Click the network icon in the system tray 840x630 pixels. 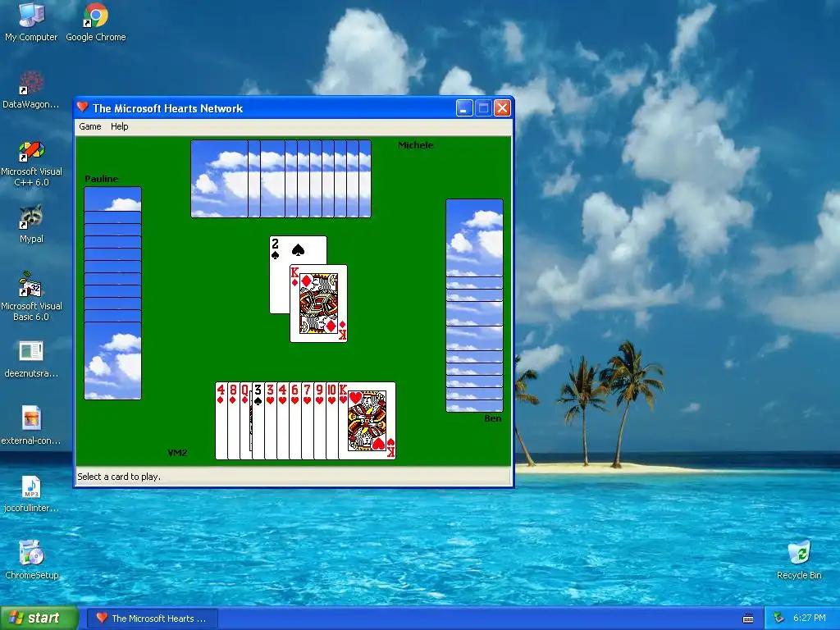pos(778,619)
